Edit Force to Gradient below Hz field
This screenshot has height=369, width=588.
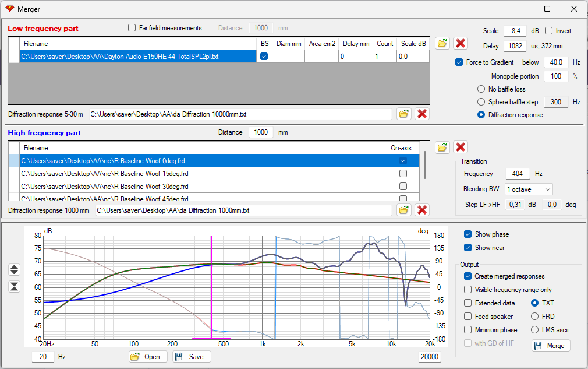556,62
